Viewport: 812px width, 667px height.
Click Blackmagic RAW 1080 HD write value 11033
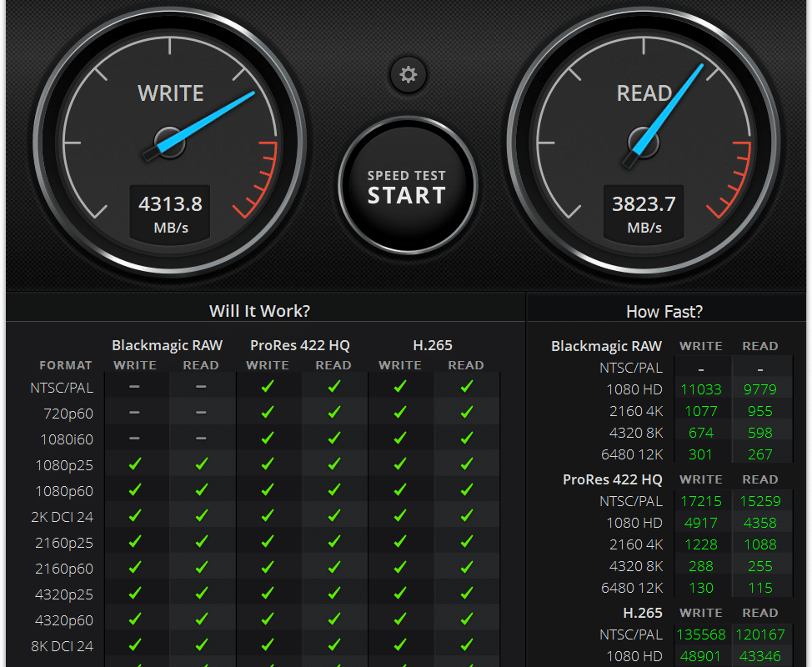[700, 389]
